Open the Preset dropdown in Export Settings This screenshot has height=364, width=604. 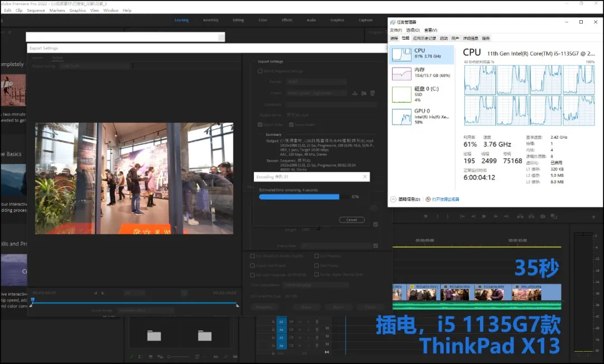[317, 93]
